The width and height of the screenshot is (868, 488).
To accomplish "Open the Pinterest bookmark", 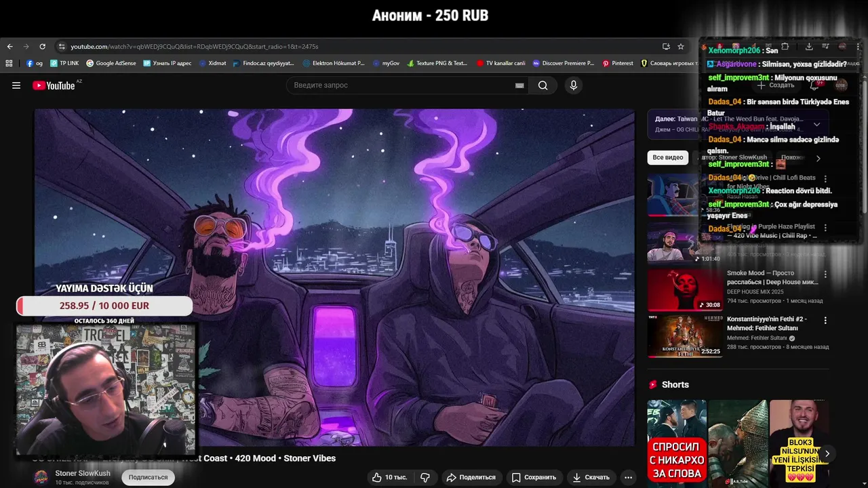I will [618, 63].
